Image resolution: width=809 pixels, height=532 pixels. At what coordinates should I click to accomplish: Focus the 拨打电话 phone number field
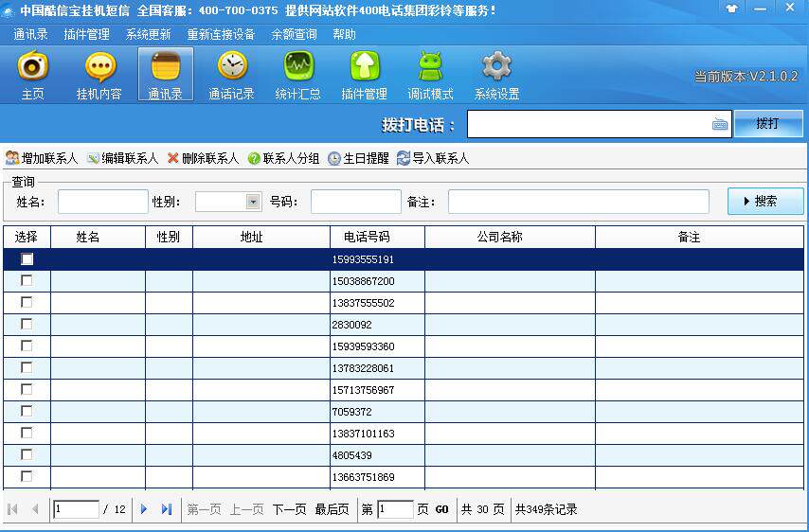click(x=587, y=125)
